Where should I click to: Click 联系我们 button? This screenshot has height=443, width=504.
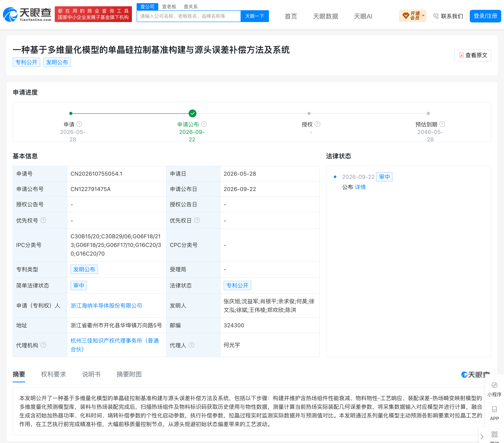click(x=448, y=16)
